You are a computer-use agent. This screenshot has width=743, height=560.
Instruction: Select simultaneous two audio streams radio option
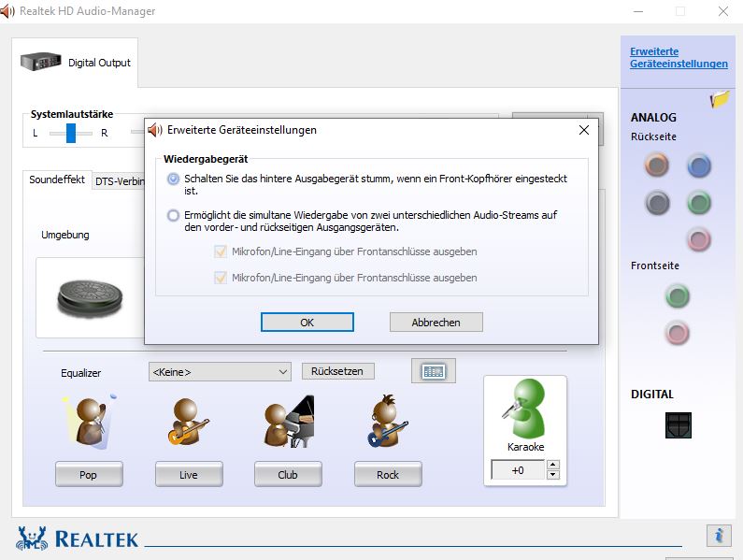click(174, 216)
